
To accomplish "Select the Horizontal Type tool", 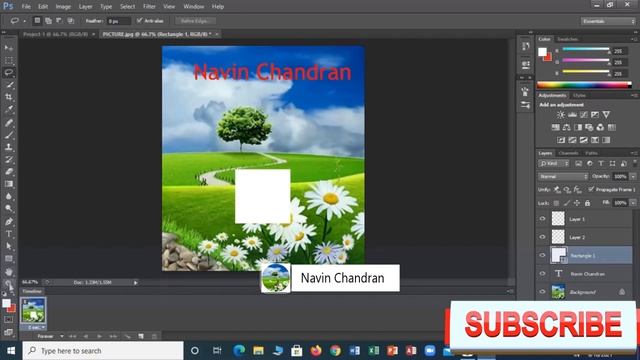I will point(9,234).
